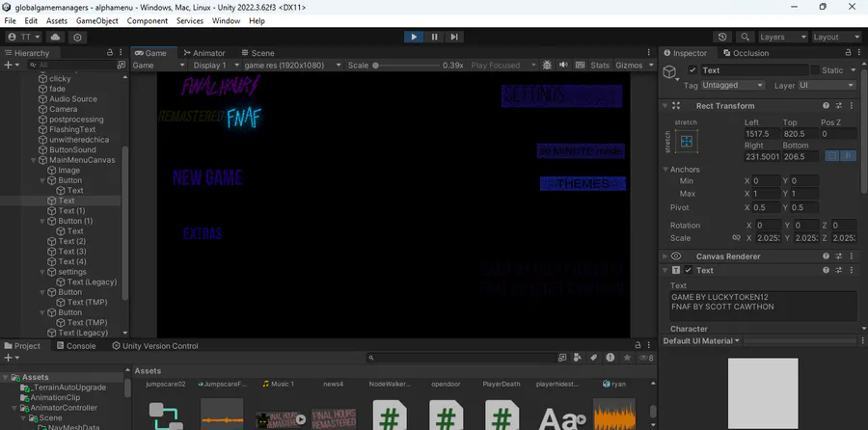Viewport: 868px width, 430px height.
Task: Open the Static flags dropdown arrow
Action: tap(854, 70)
